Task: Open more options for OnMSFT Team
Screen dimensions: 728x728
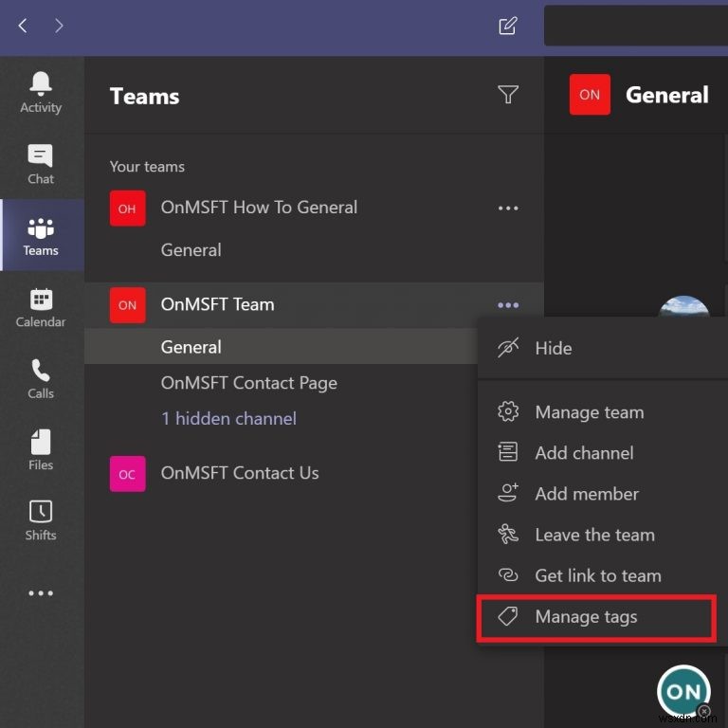Action: 508,305
